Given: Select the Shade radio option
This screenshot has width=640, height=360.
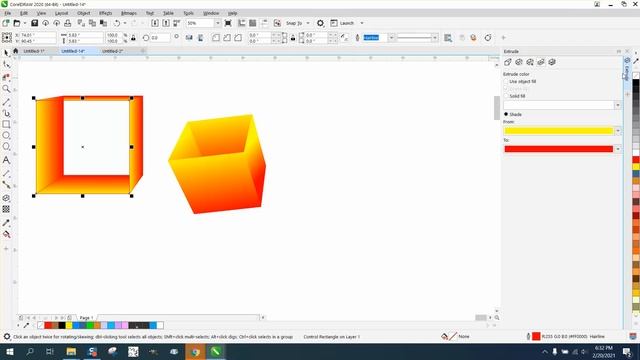Looking at the screenshot, I should coord(513,114).
